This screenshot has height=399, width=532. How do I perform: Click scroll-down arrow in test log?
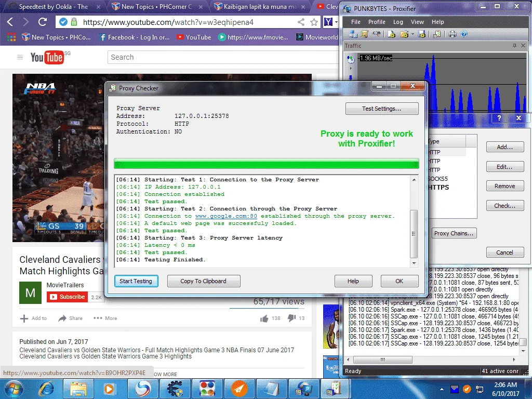click(414, 263)
